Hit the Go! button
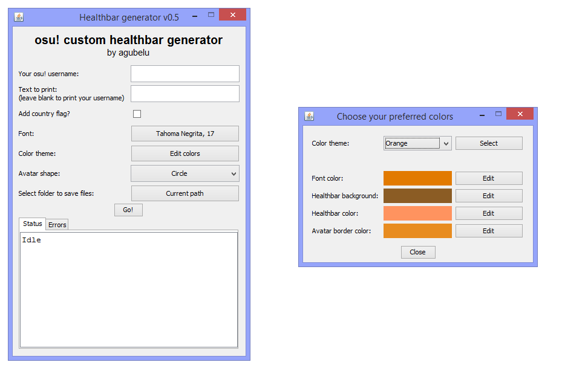588x368 pixels. click(x=128, y=210)
